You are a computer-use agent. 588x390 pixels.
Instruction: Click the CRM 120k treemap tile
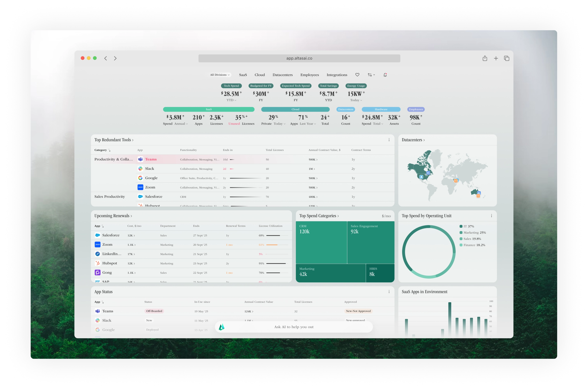tap(321, 243)
